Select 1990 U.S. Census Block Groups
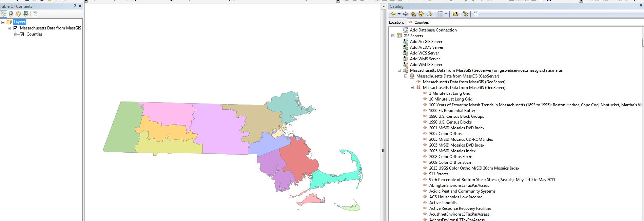644x221 pixels. pyautogui.click(x=456, y=116)
